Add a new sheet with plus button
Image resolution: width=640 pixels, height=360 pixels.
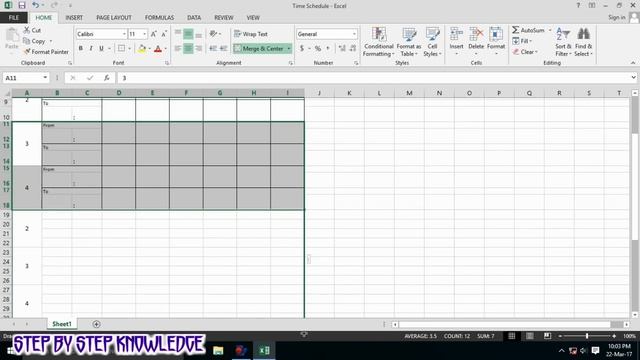(x=96, y=324)
